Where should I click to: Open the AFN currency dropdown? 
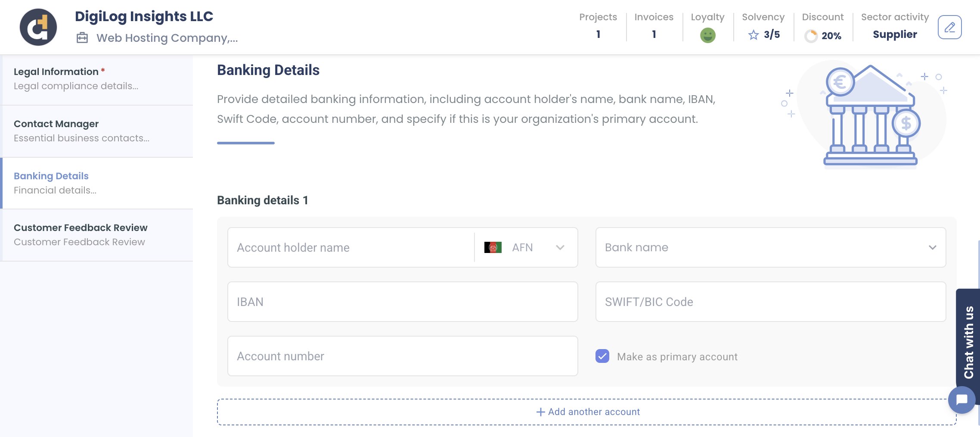click(x=560, y=247)
